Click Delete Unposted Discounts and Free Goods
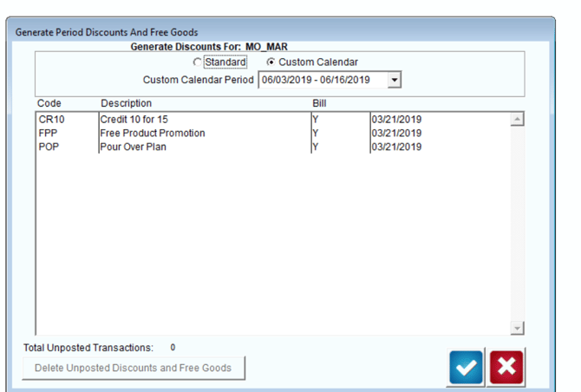This screenshot has height=392, width=581. point(134,368)
